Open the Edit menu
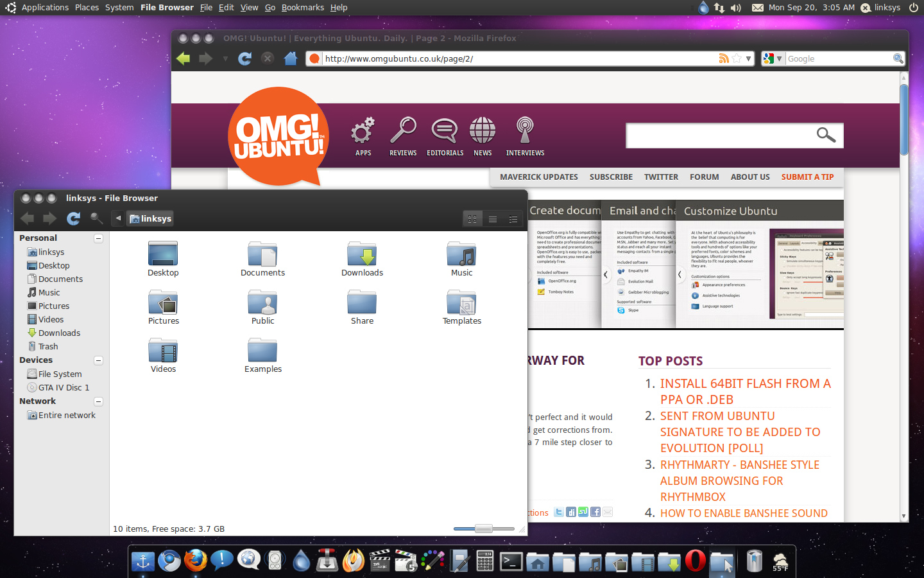 click(226, 8)
